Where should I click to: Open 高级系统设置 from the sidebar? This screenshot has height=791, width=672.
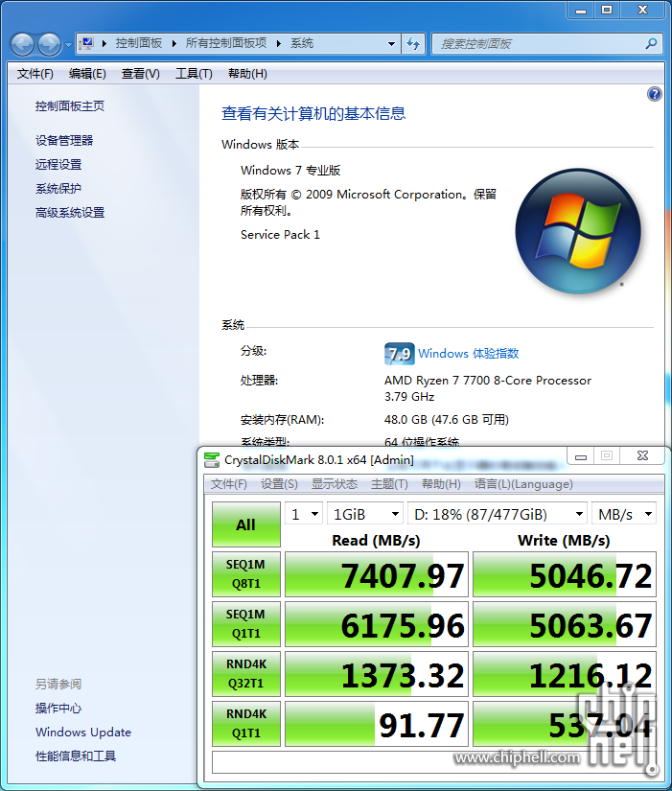(70, 213)
